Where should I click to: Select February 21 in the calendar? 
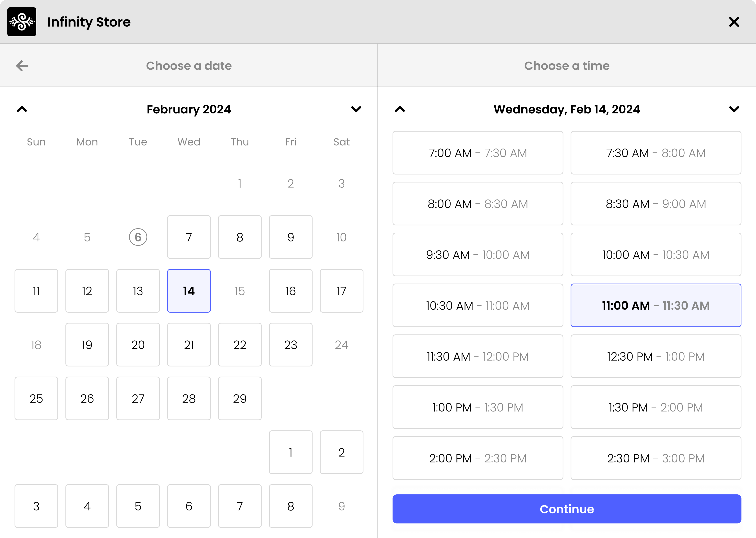[x=189, y=345]
